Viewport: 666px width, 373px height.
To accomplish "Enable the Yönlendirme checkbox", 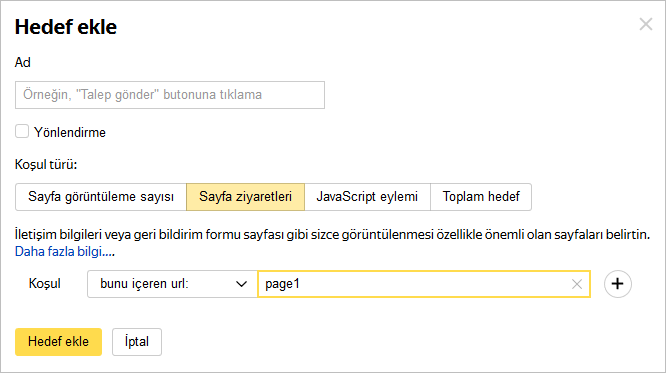I will click(22, 132).
